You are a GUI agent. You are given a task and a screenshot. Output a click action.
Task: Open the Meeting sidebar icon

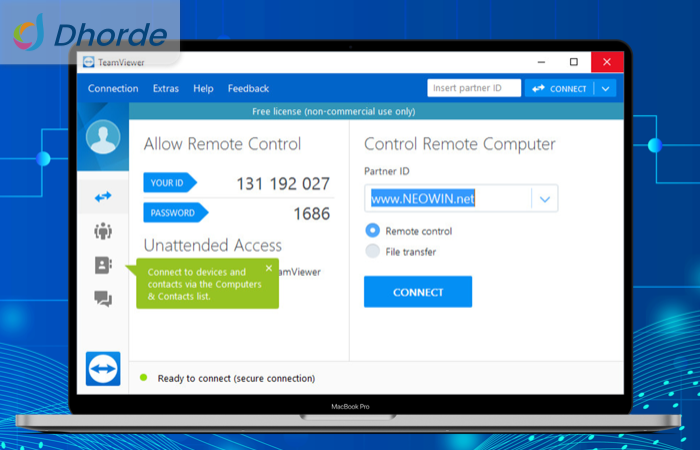(103, 232)
